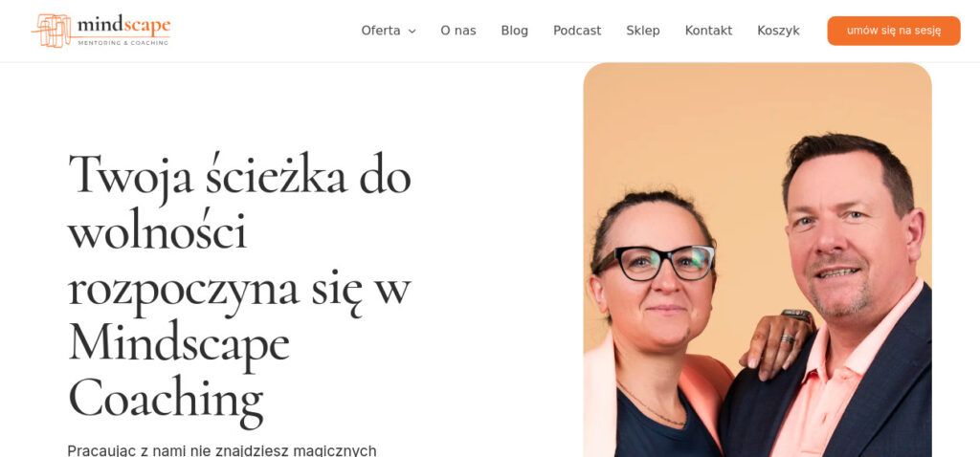Image resolution: width=980 pixels, height=457 pixels.
Task: Click the orange Mindscape logo graphic
Action: pyautogui.click(x=54, y=30)
